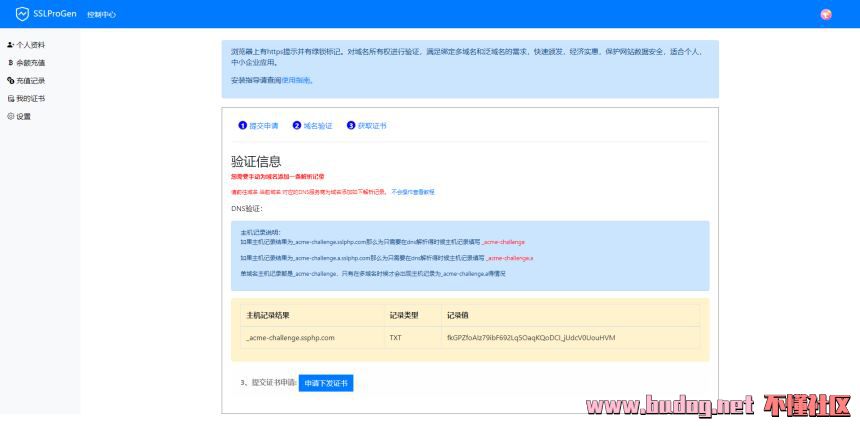Click the DNS验证: label
The height and width of the screenshot is (426, 860).
click(247, 208)
